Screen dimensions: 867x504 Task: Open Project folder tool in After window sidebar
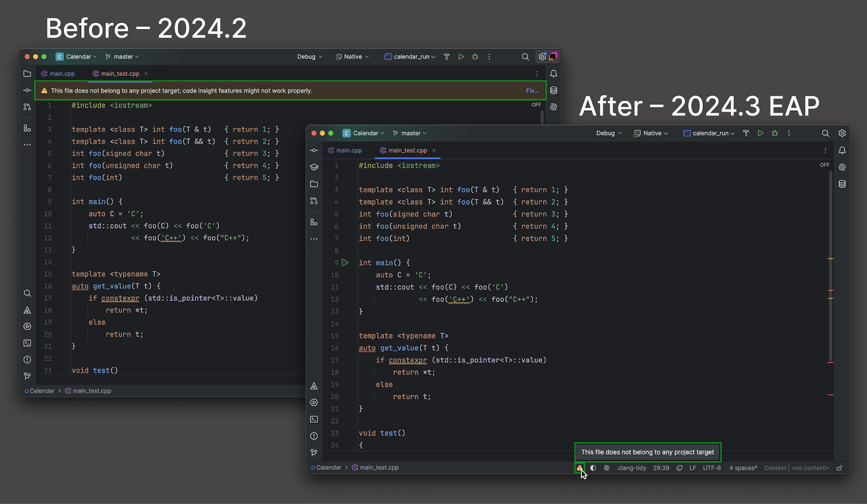(x=314, y=184)
